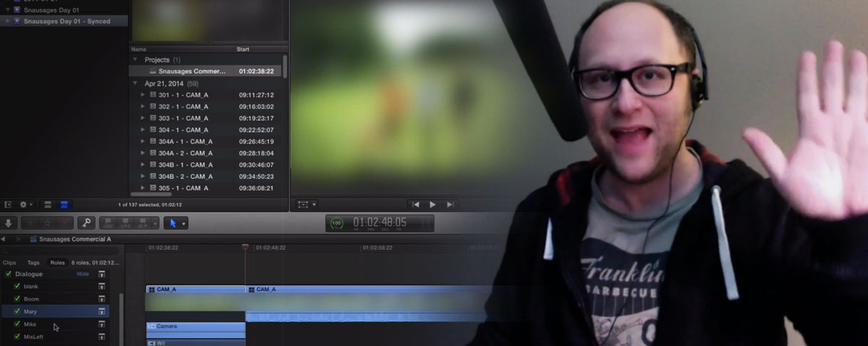
Task: Minimize the Mike role clips
Action: click(102, 324)
